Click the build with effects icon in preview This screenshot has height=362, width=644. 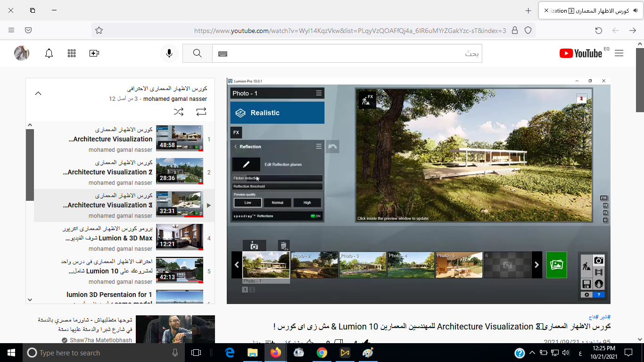(x=367, y=99)
